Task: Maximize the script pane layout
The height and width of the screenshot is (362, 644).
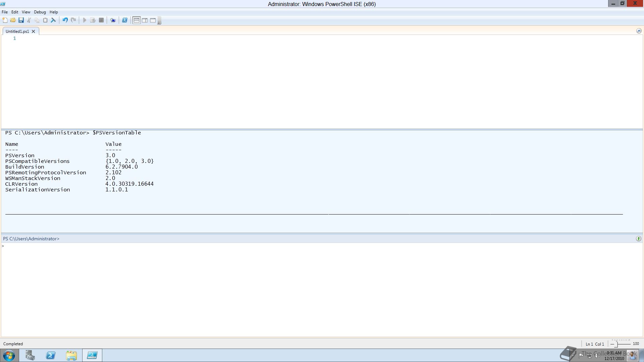Action: click(153, 20)
